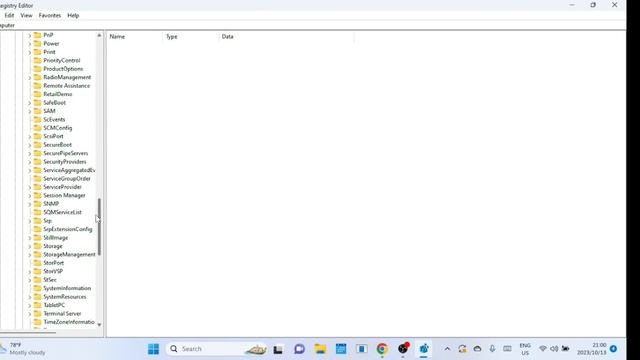
Task: Expand the SafeBoot key
Action: 29,103
